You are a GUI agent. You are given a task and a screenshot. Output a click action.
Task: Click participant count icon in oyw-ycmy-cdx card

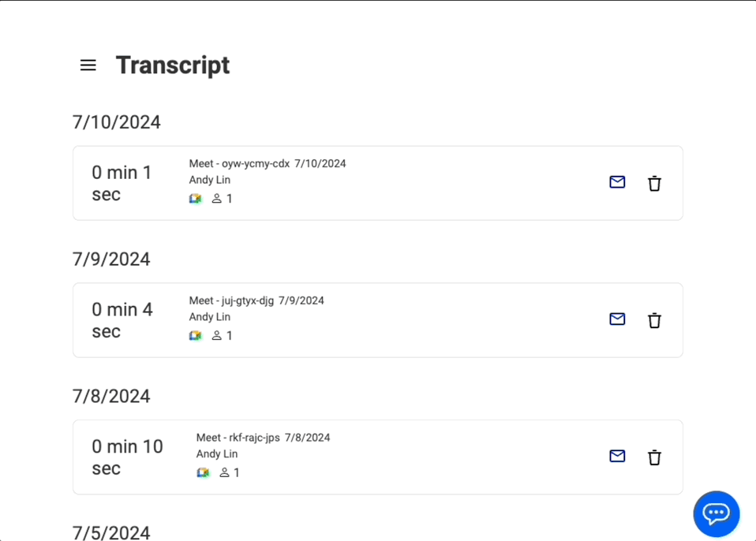point(217,199)
